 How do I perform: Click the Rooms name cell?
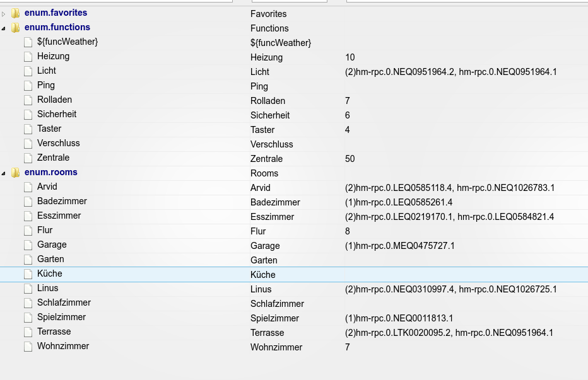pos(264,173)
